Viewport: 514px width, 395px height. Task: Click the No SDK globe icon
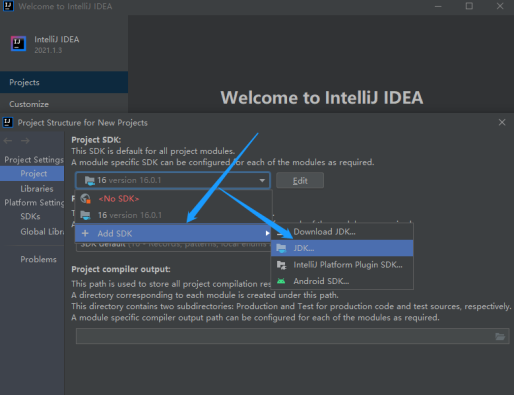86,198
